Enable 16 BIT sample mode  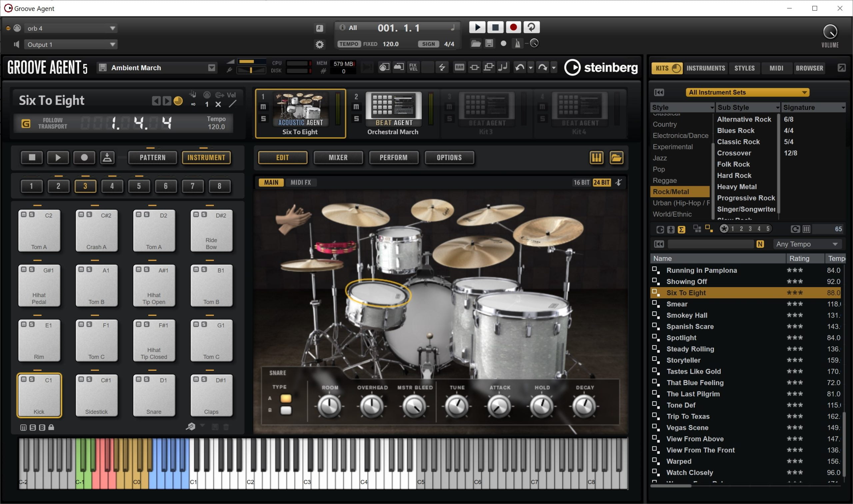[x=581, y=182]
